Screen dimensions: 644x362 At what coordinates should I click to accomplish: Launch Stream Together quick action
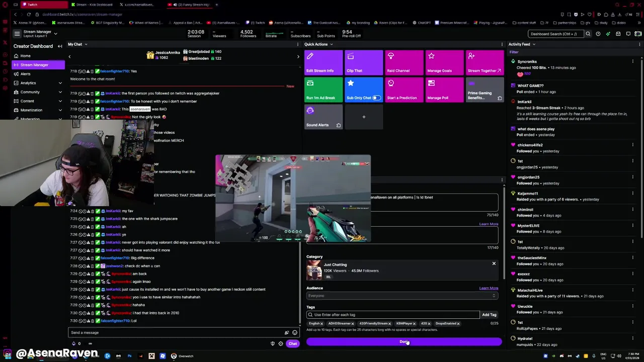[x=485, y=63]
